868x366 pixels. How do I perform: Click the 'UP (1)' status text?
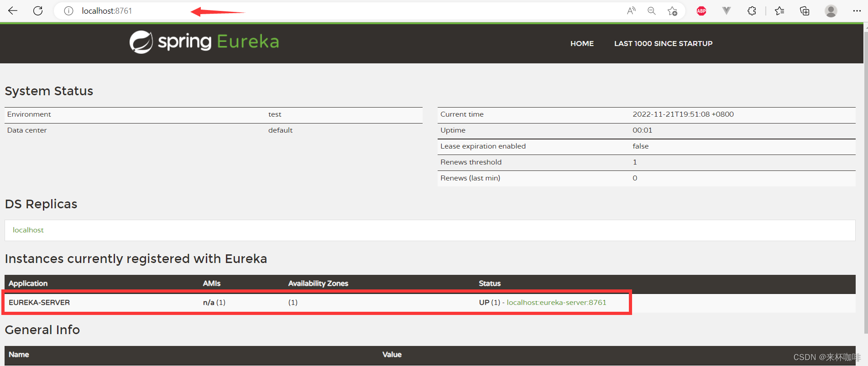(x=489, y=303)
